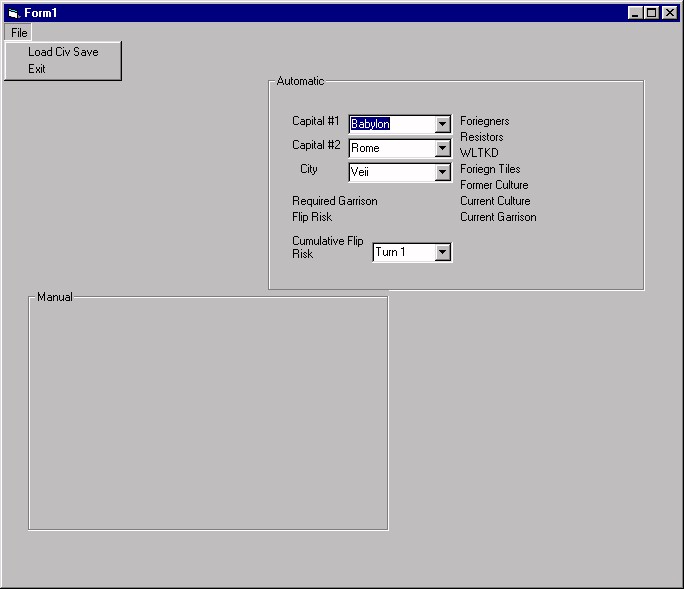Click the Current Culture label
Viewport: 684px width, 589px height.
495,201
